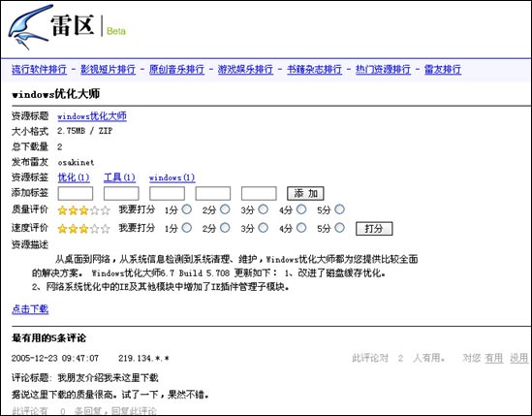This screenshot has width=532, height=416.
Task: Focus the fifth 添加标签 input box
Action: pos(259,193)
